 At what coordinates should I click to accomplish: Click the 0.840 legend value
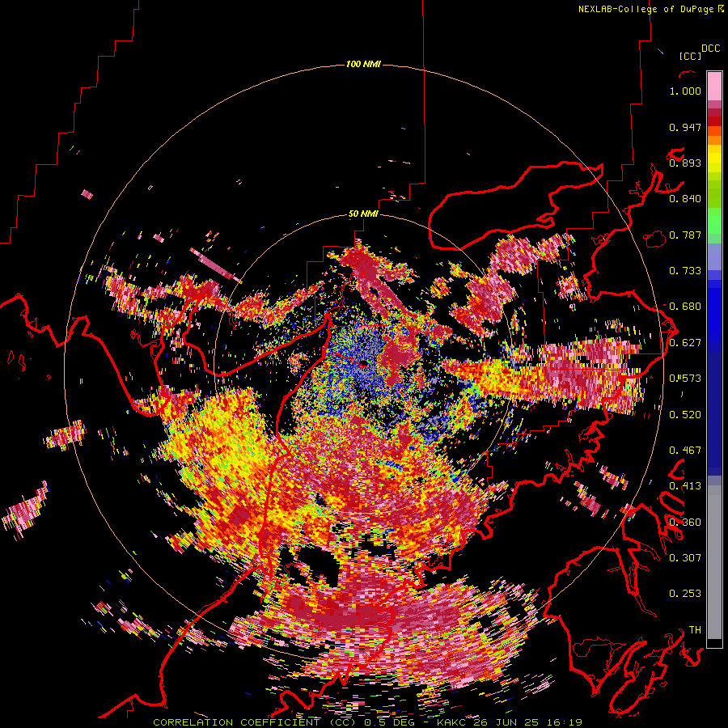tap(685, 199)
